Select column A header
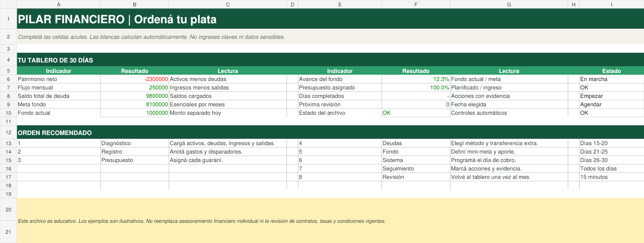This screenshot has width=644, height=243. pyautogui.click(x=59, y=4)
